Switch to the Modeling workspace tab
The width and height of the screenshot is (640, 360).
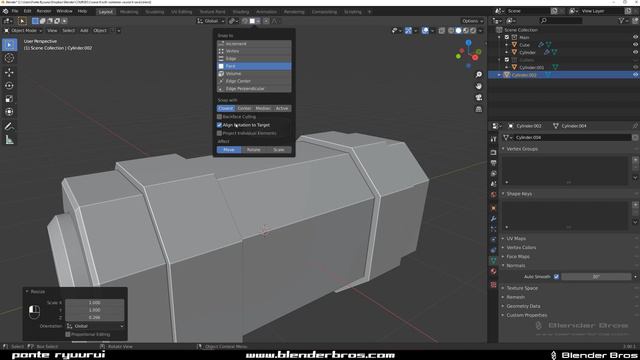point(129,12)
